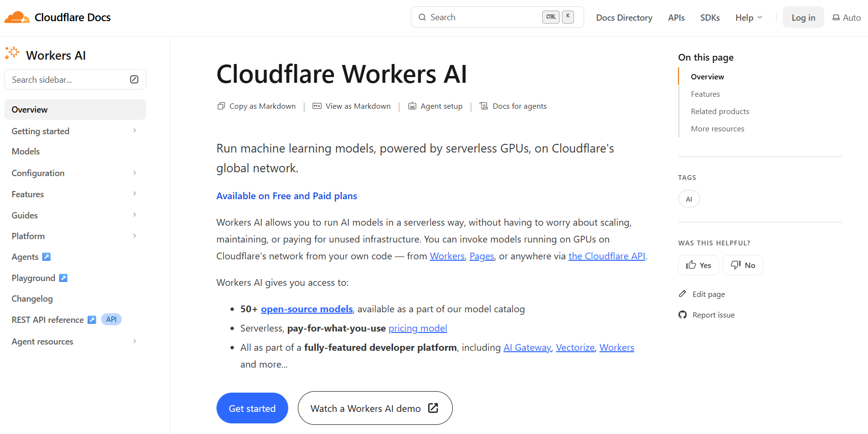Screen dimensions: 868x434
Task: Open the Pages link in paragraph
Action: click(482, 256)
